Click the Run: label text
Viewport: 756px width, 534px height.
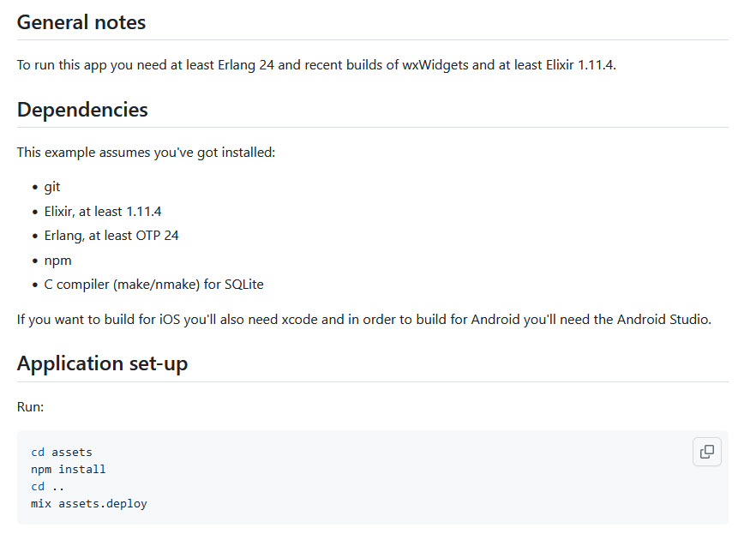click(30, 407)
